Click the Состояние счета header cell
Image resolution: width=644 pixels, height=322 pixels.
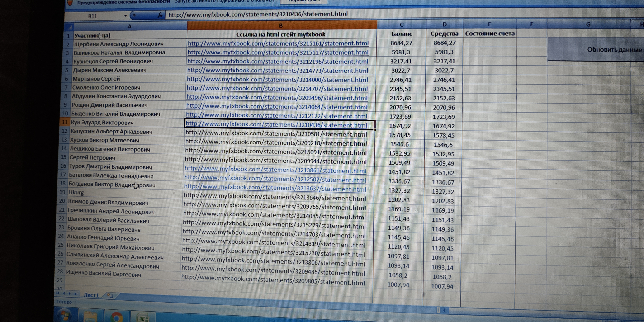pyautogui.click(x=489, y=33)
